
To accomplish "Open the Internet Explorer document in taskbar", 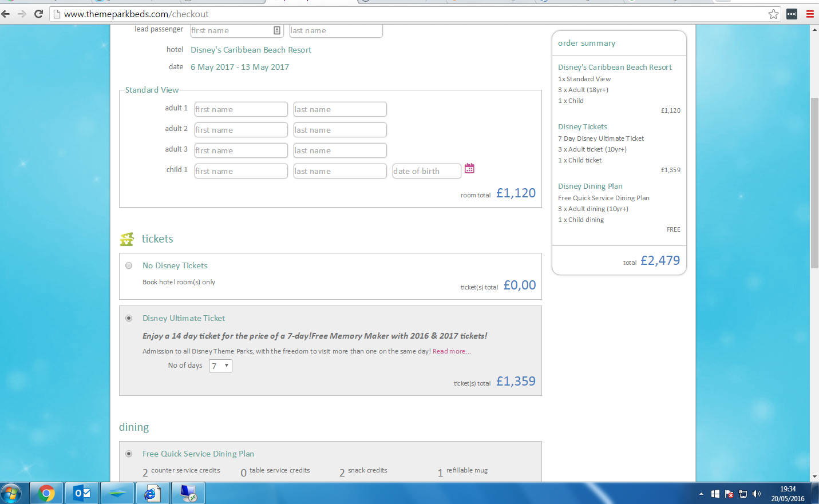I will click(152, 493).
